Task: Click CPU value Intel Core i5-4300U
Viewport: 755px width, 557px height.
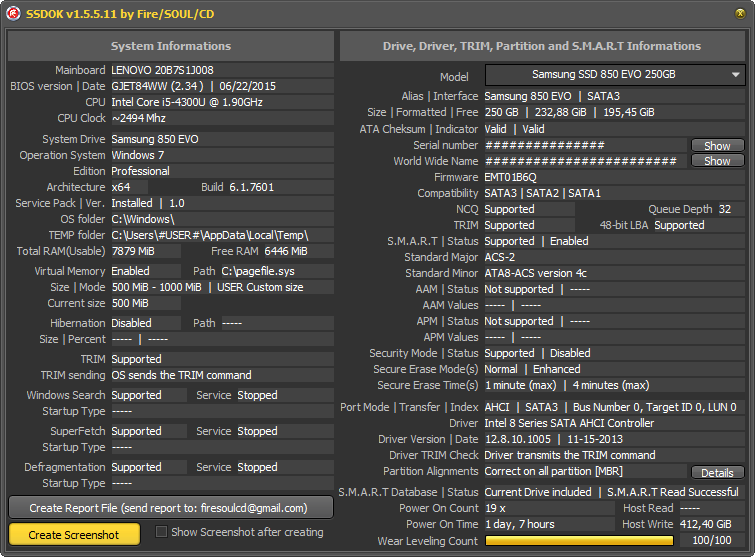Action: (187, 102)
